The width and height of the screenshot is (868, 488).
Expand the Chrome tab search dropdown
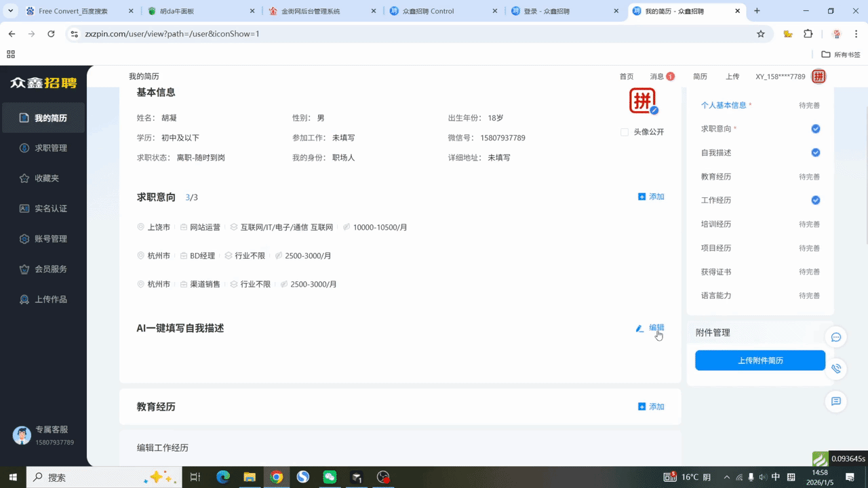pos(10,11)
